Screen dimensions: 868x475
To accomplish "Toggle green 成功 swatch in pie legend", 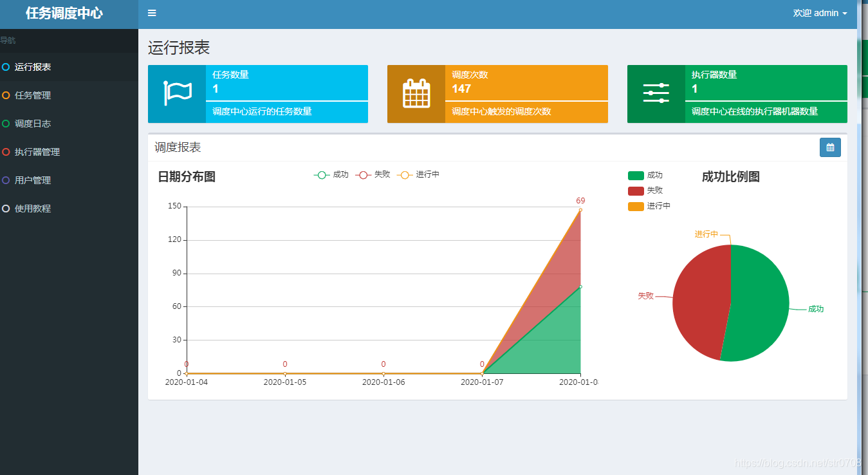I will tap(636, 176).
